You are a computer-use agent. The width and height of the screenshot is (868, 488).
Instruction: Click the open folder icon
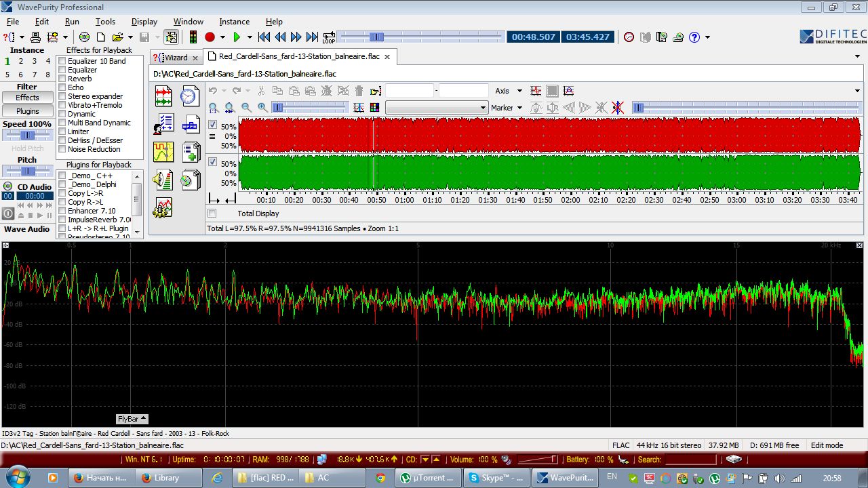117,37
